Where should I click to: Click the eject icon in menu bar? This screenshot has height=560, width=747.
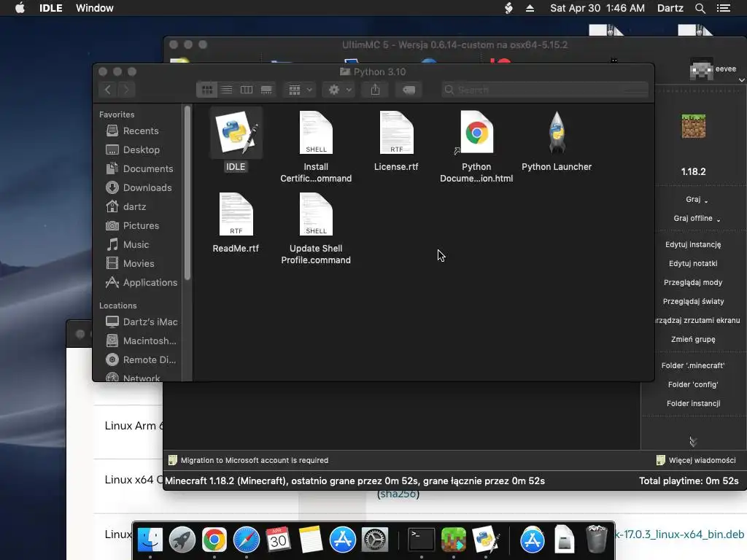[x=530, y=8]
